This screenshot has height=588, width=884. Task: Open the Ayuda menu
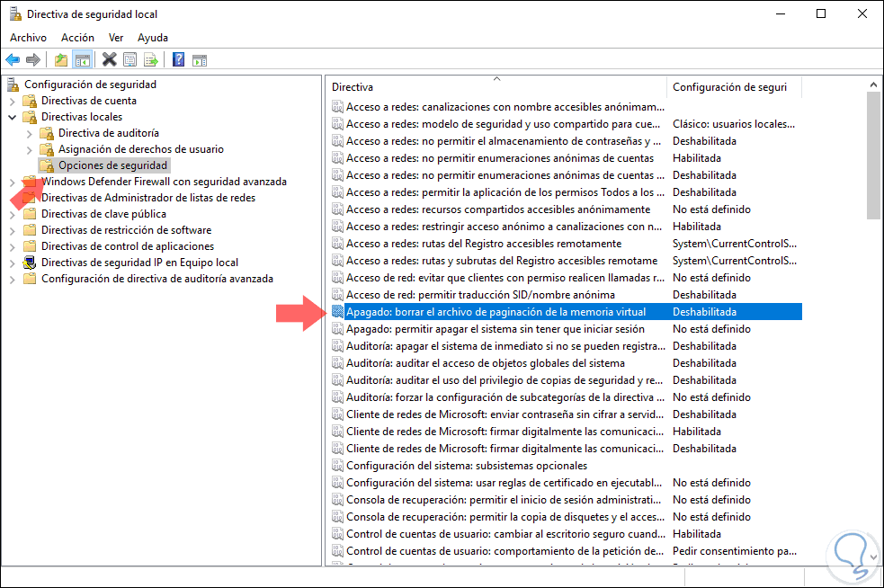click(x=153, y=38)
